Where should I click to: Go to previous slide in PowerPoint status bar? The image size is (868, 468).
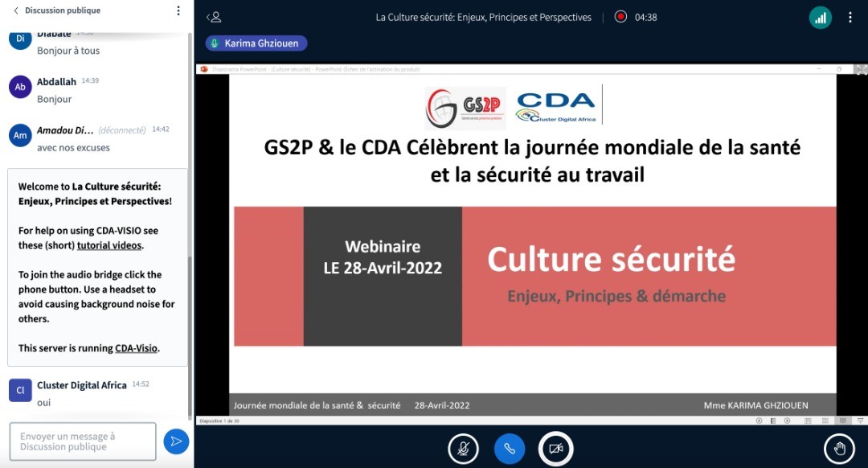[759, 421]
